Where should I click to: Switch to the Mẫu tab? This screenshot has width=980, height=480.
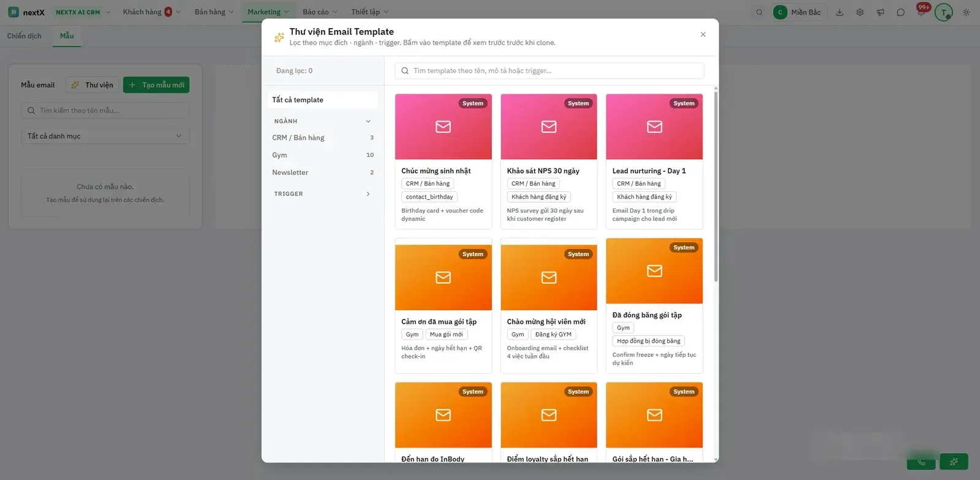click(67, 36)
